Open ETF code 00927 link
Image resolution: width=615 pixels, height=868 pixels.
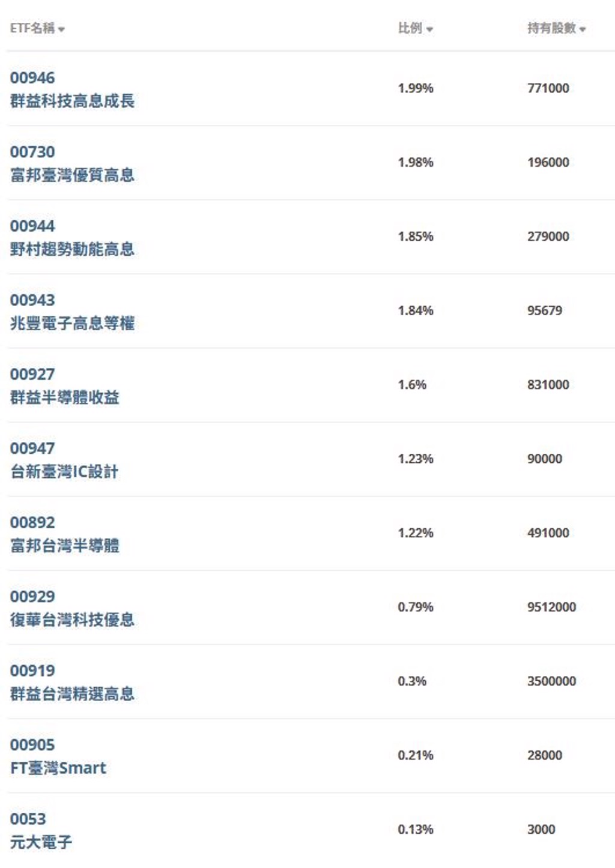(32, 375)
